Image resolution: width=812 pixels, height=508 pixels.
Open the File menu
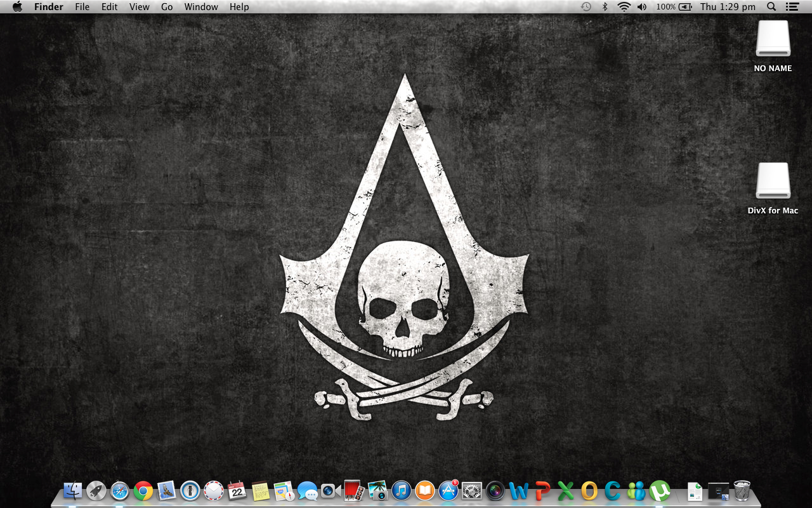82,7
